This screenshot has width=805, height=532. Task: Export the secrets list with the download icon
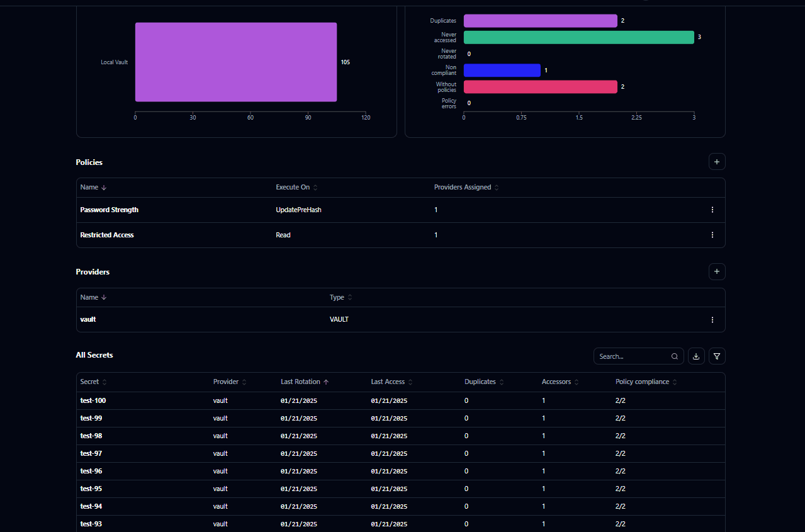695,356
